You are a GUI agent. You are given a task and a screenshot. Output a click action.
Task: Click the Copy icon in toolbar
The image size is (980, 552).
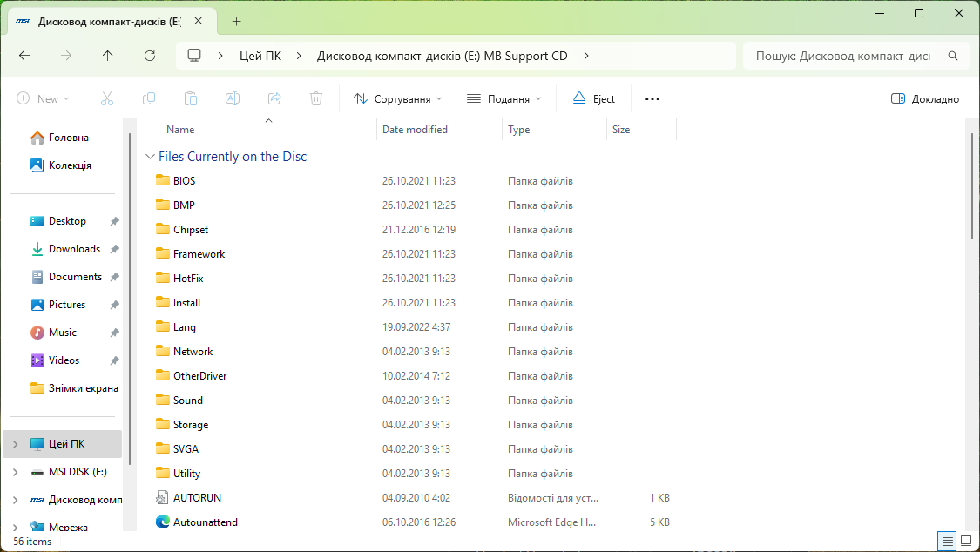click(x=149, y=98)
